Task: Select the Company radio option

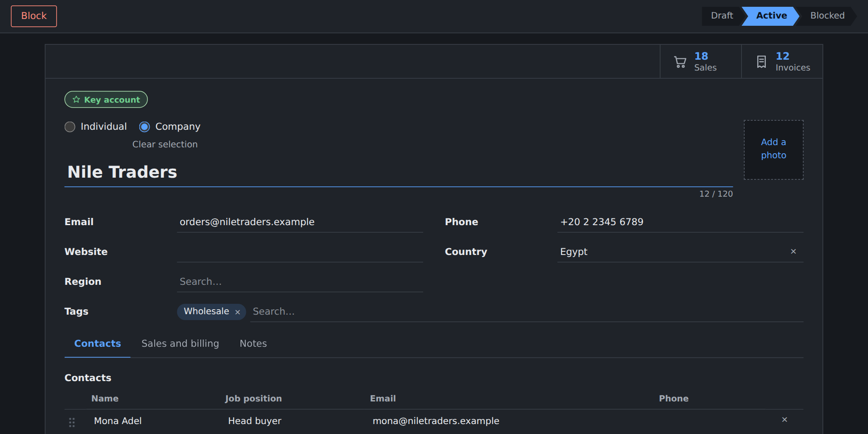Action: [x=145, y=127]
